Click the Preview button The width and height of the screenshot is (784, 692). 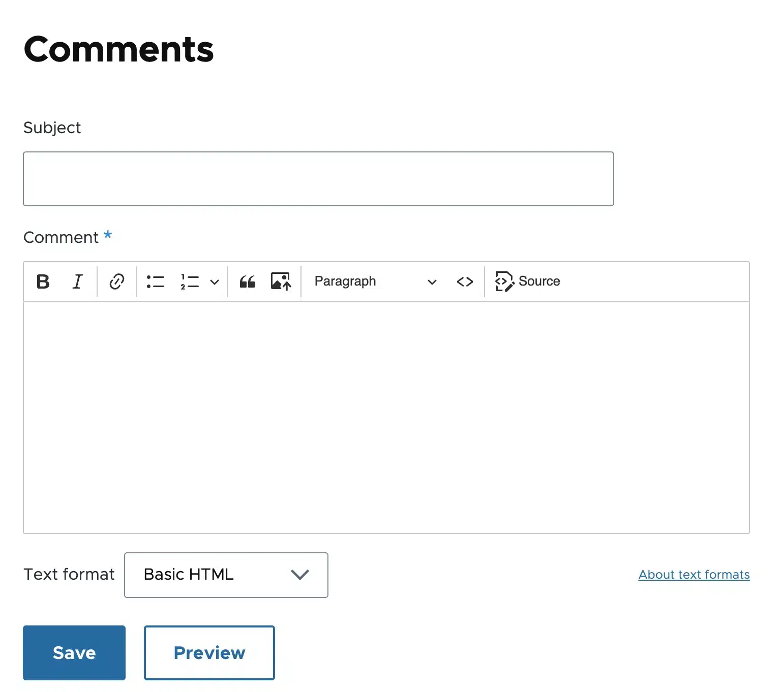209,652
